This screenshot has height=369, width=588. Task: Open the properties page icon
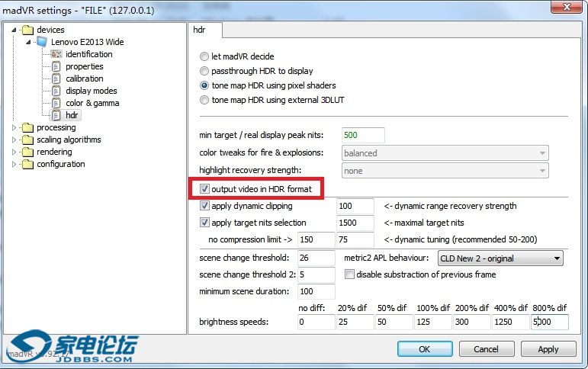point(56,66)
